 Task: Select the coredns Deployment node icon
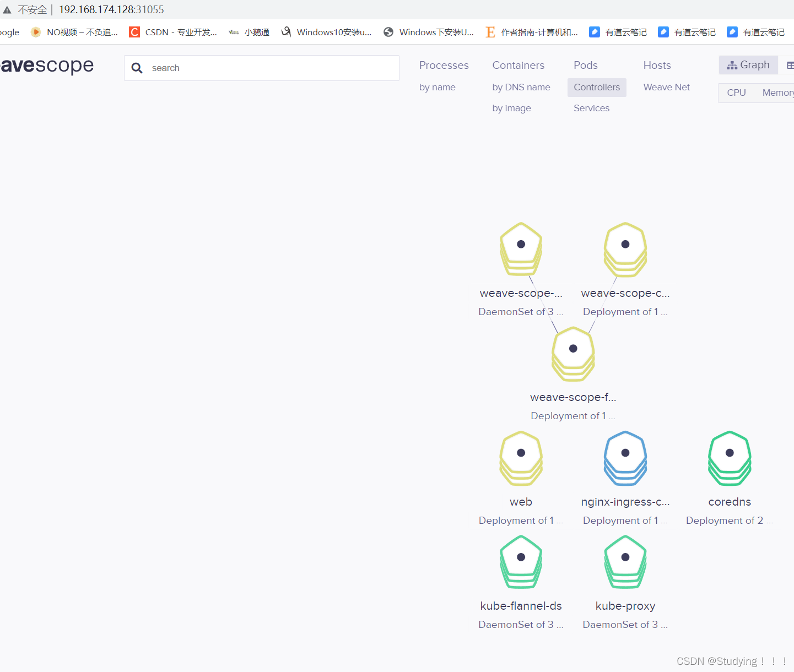(730, 458)
